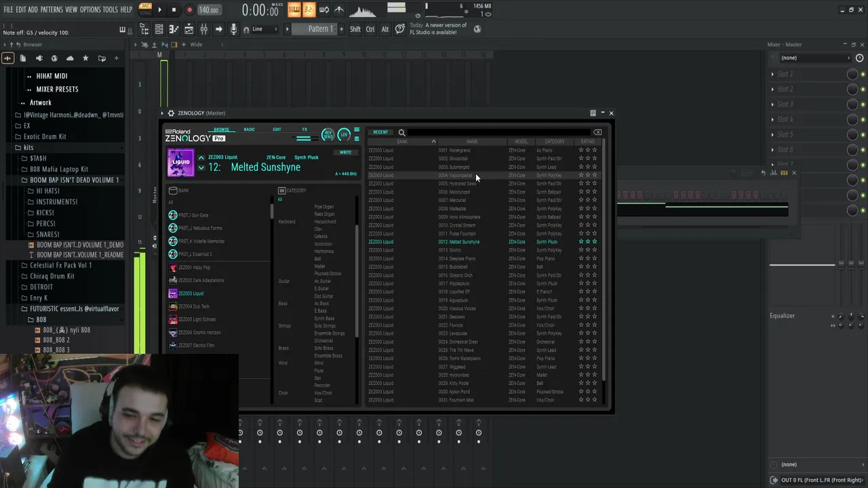Select the browser favorites star icon
The width and height of the screenshot is (868, 488).
pos(85,58)
